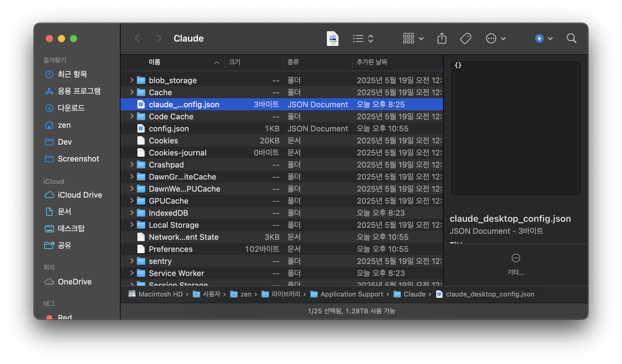Click the Claude folder in the path bar
Image resolution: width=622 pixels, height=364 pixels.
tap(410, 294)
